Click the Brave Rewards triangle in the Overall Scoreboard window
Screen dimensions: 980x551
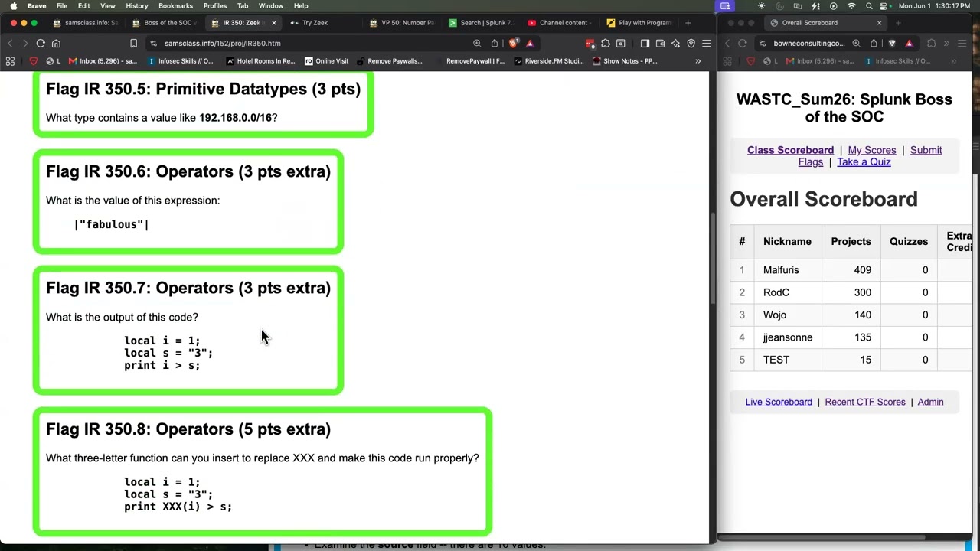pos(909,44)
